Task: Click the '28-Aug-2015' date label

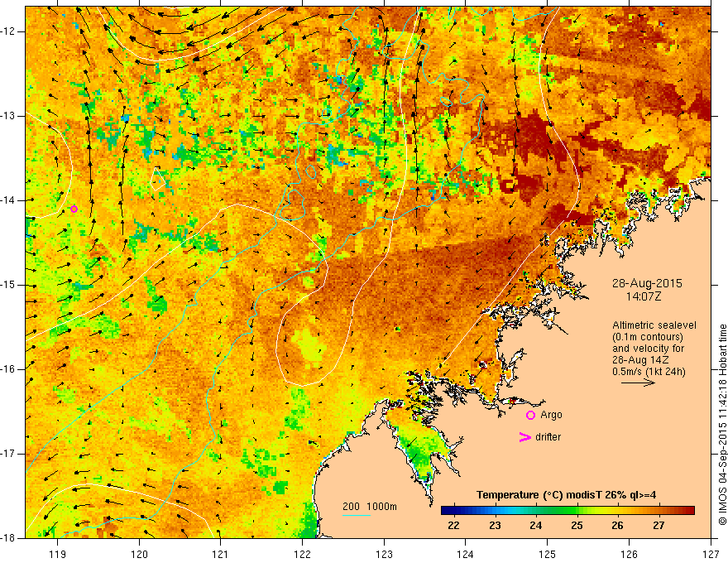Action: pyautogui.click(x=647, y=283)
